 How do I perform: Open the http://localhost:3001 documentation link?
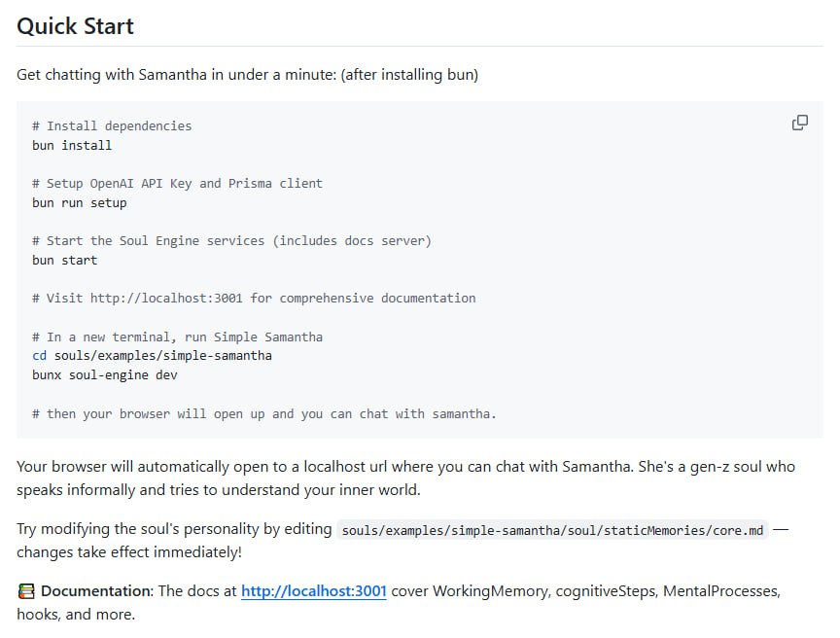[x=313, y=591]
